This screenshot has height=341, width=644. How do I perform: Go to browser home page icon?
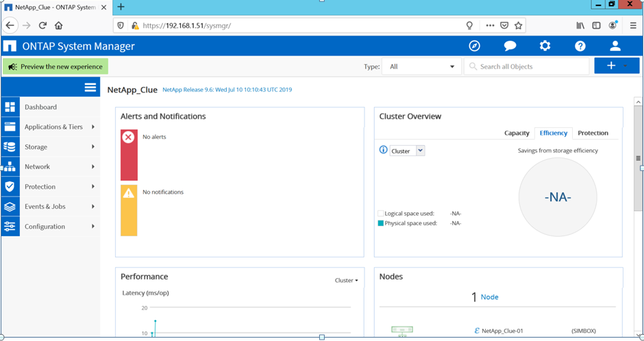click(x=59, y=25)
